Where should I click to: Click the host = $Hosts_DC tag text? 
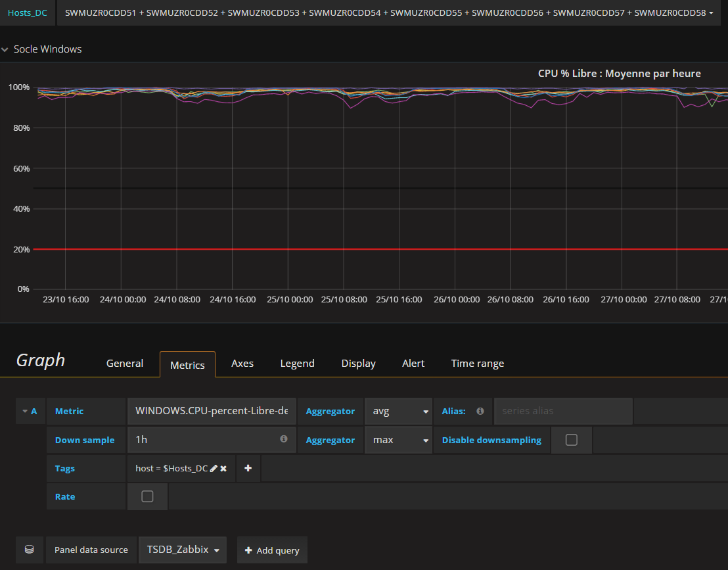pos(171,468)
